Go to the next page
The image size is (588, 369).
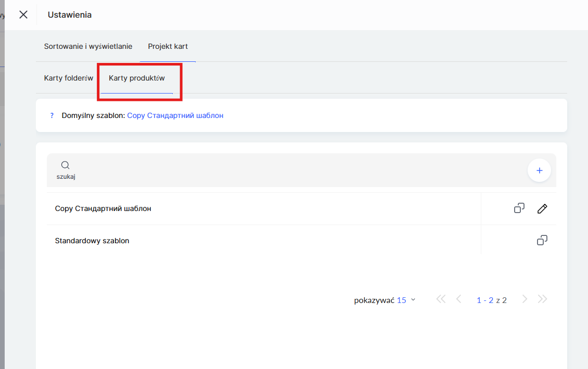[x=525, y=299]
